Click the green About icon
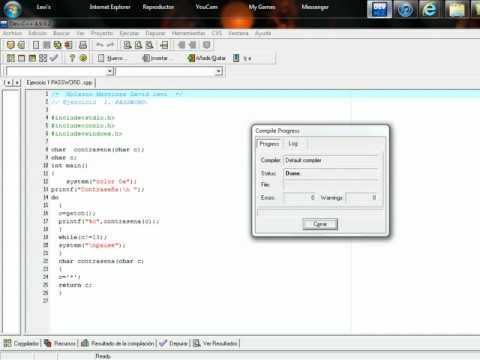The height and width of the screenshot is (360, 480). point(83,58)
